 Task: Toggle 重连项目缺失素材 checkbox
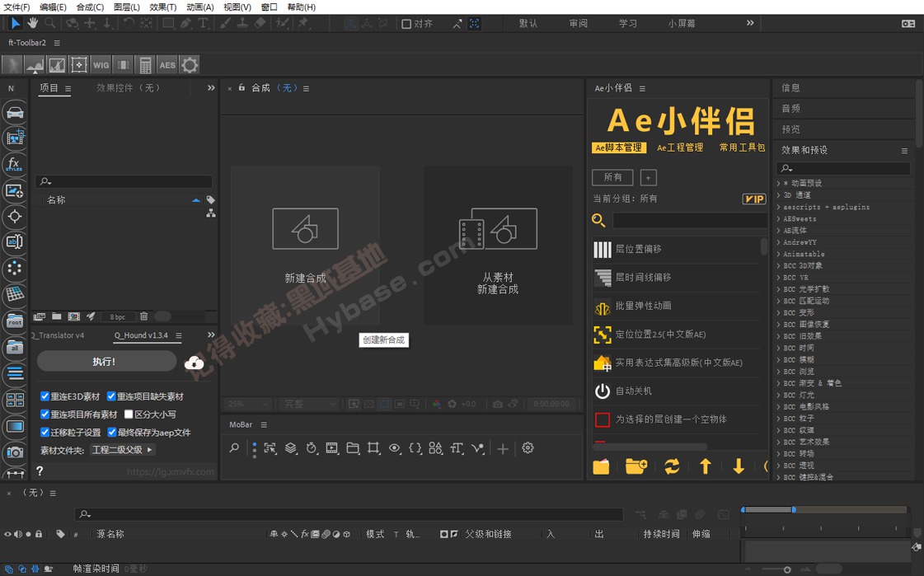tap(111, 396)
